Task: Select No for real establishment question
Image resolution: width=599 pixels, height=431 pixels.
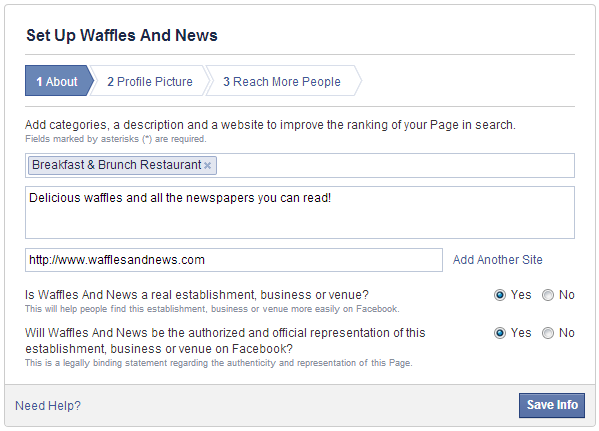Action: (x=547, y=295)
